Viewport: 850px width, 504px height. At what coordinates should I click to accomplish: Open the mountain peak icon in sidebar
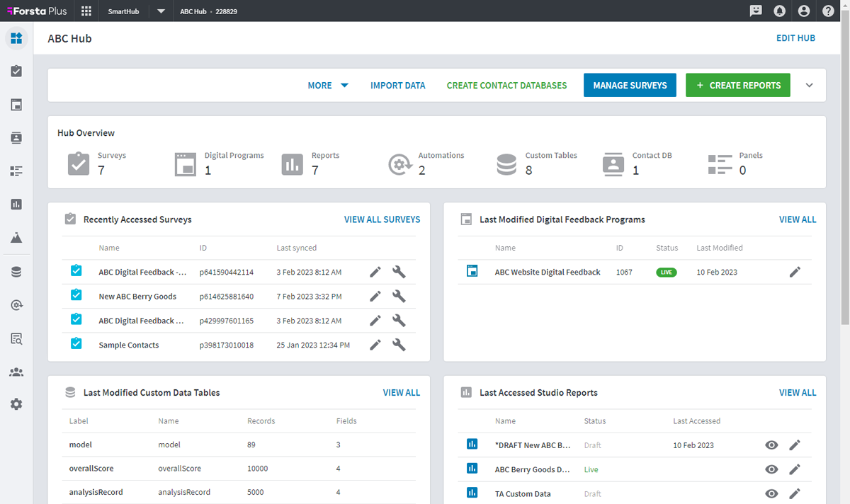point(16,237)
